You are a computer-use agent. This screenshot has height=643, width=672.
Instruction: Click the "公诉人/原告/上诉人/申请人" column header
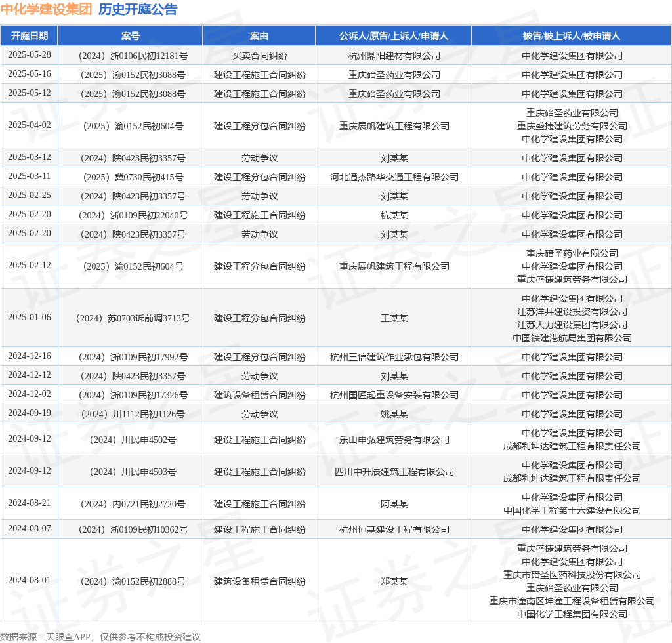(x=394, y=36)
